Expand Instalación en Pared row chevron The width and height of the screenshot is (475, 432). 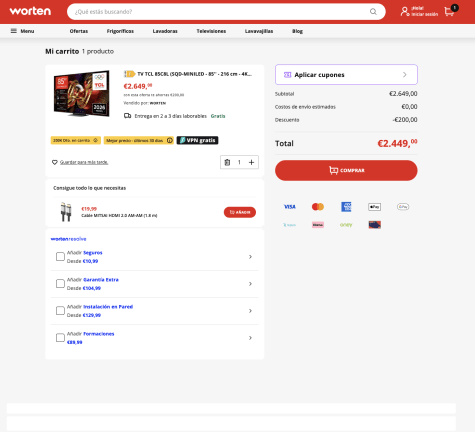tap(250, 311)
